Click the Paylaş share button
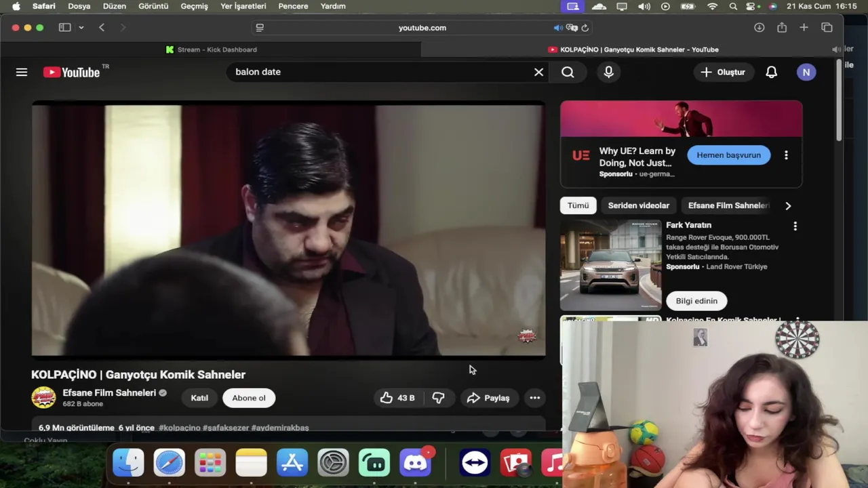868x488 pixels. (488, 398)
